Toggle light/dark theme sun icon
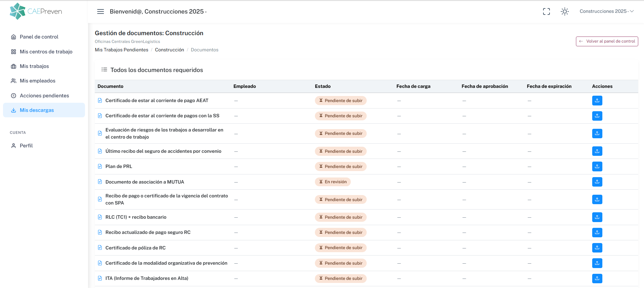Screen dimensions: 644x288 (565, 11)
